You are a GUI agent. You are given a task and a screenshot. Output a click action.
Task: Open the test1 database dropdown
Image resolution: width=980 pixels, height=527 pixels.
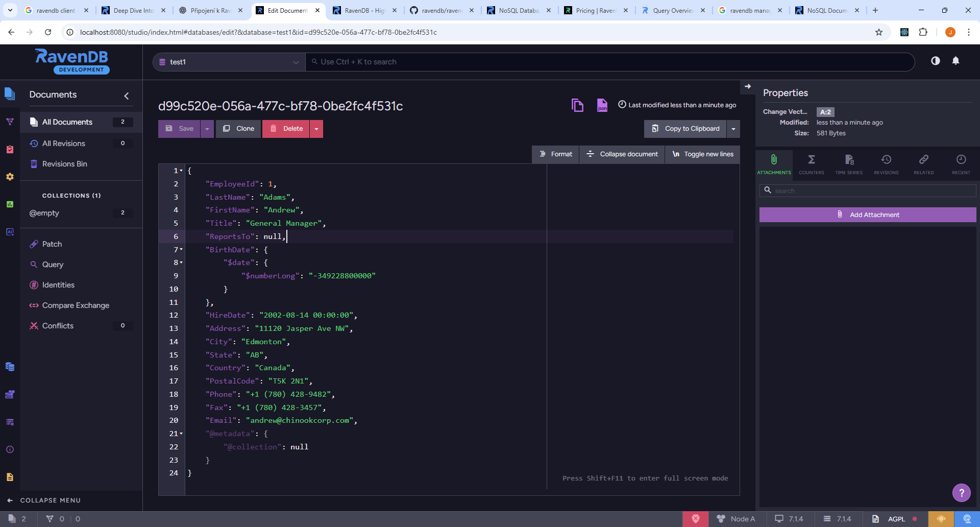click(x=229, y=62)
